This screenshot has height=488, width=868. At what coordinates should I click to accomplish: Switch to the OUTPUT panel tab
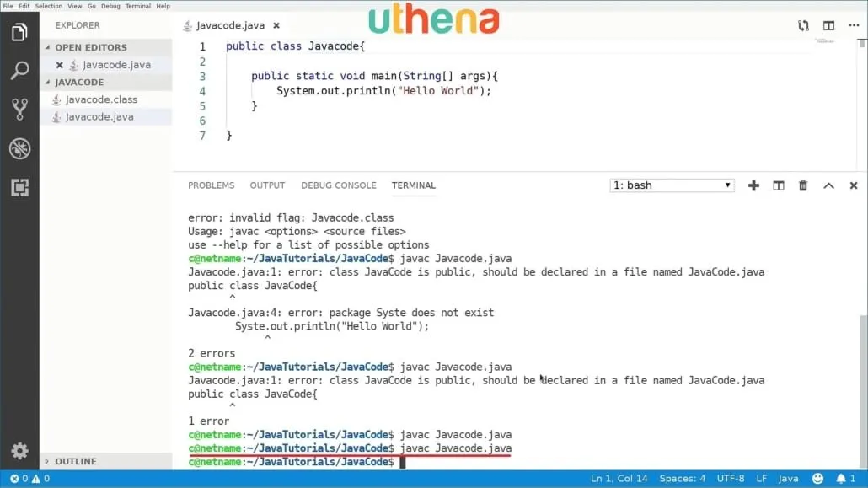(x=267, y=185)
